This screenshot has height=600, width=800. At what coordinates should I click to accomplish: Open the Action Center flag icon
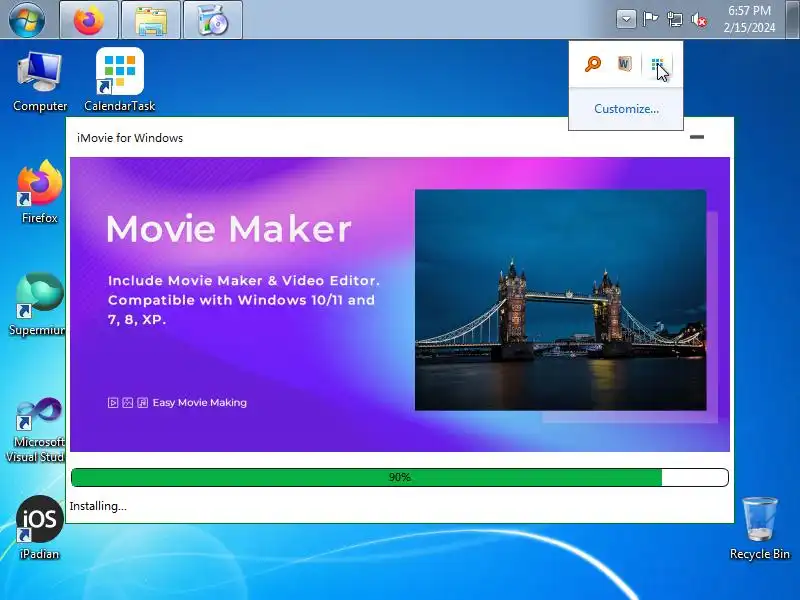coord(650,19)
